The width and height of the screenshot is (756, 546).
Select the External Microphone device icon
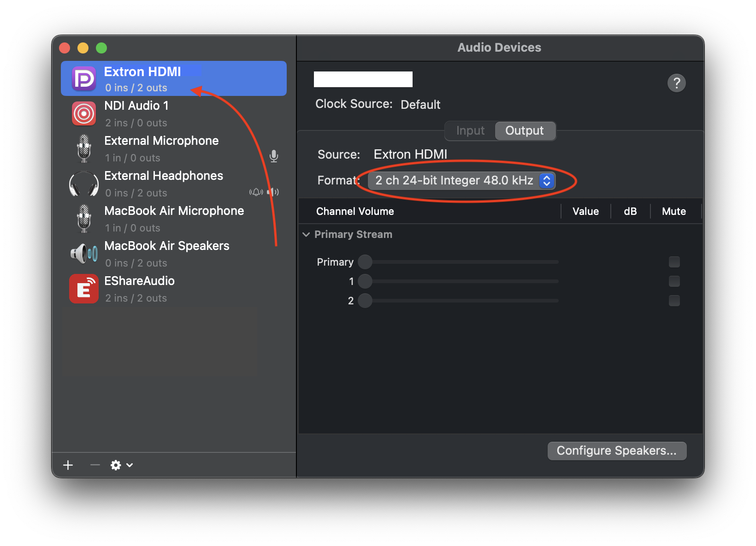click(84, 148)
